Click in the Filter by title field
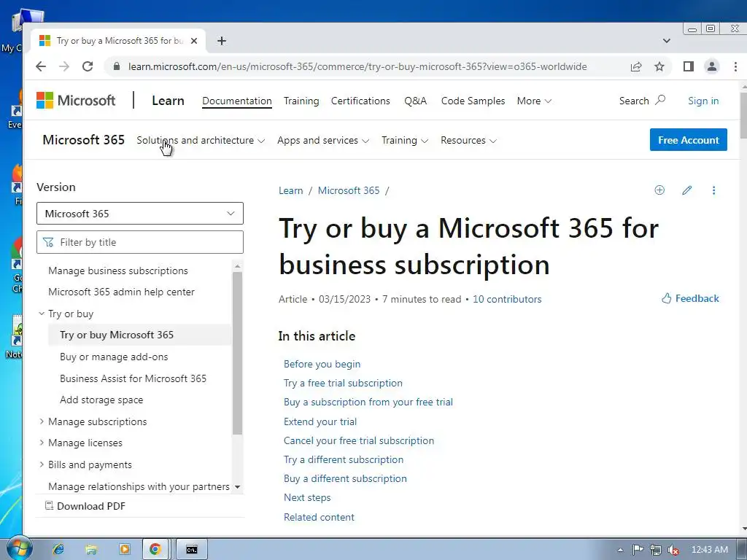 [140, 242]
